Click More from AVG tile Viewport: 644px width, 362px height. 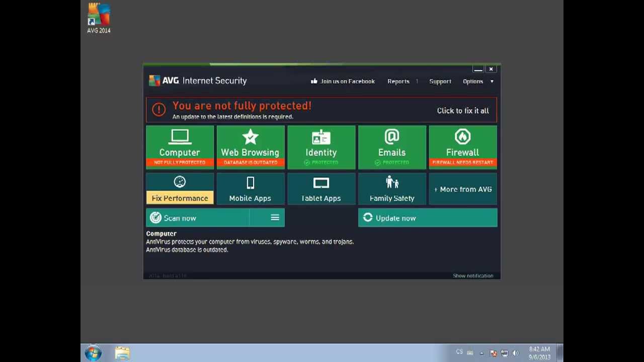tap(463, 189)
